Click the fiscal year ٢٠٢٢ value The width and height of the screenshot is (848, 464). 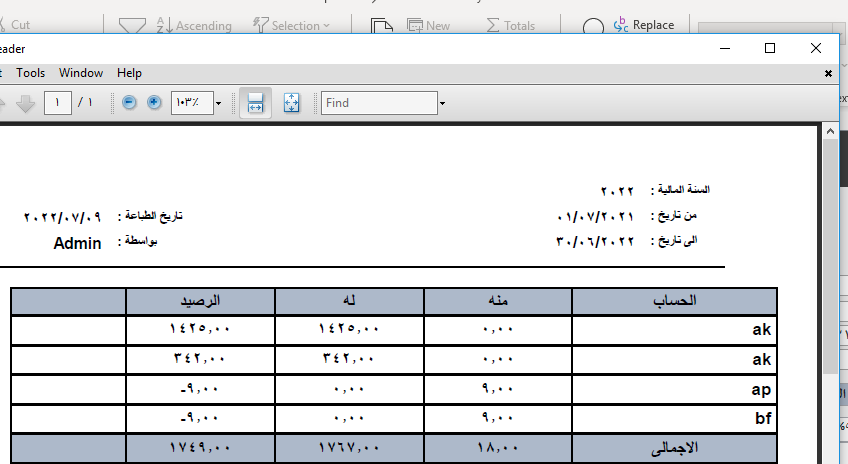617,191
